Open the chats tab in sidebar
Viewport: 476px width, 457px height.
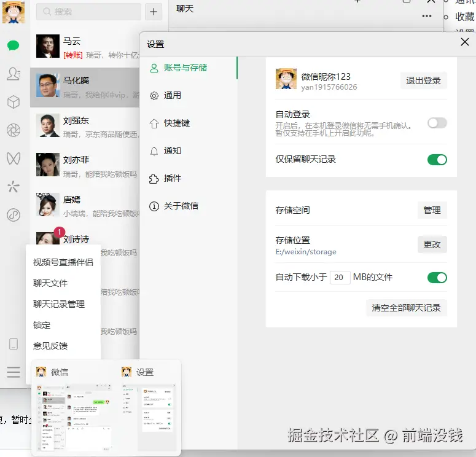point(14,45)
